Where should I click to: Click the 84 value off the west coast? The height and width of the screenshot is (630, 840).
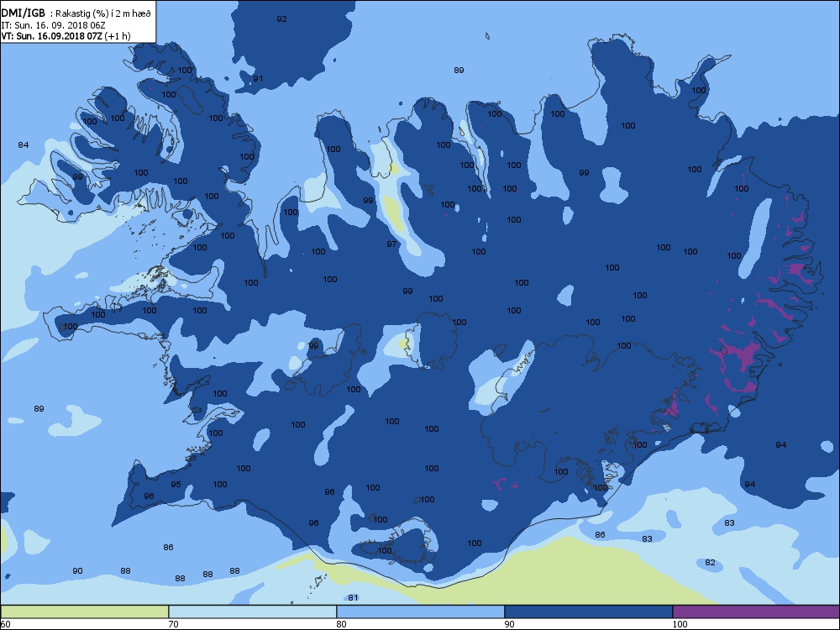pyautogui.click(x=23, y=144)
